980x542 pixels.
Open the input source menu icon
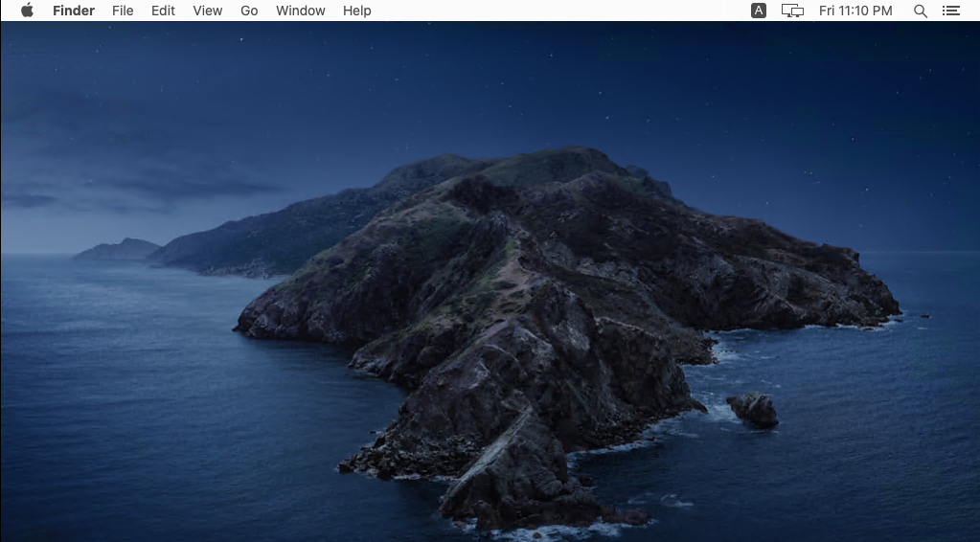coord(759,11)
